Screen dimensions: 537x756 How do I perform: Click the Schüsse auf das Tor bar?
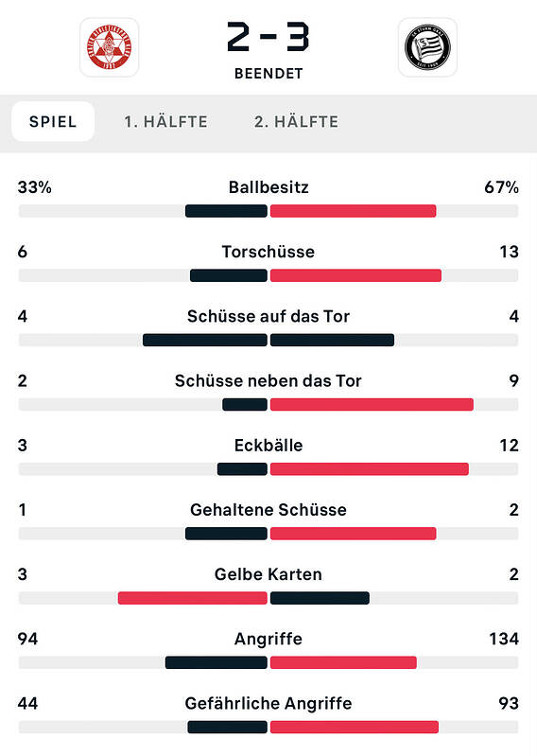[268, 341]
